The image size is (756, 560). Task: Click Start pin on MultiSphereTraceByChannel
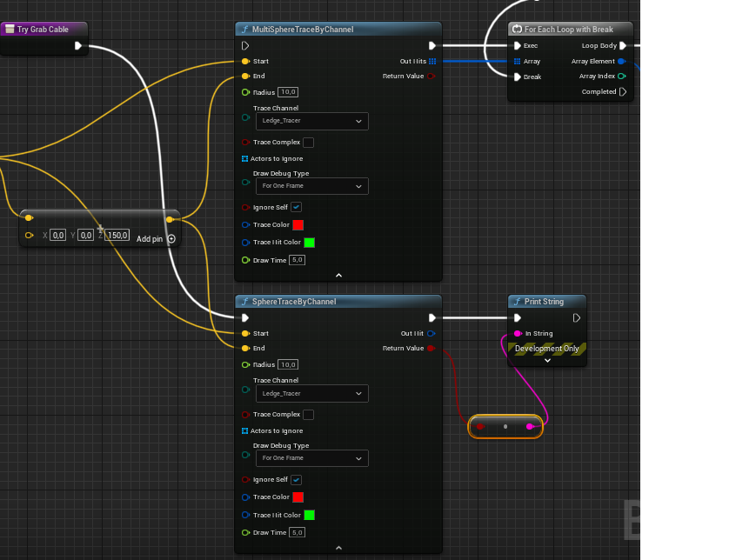point(245,61)
